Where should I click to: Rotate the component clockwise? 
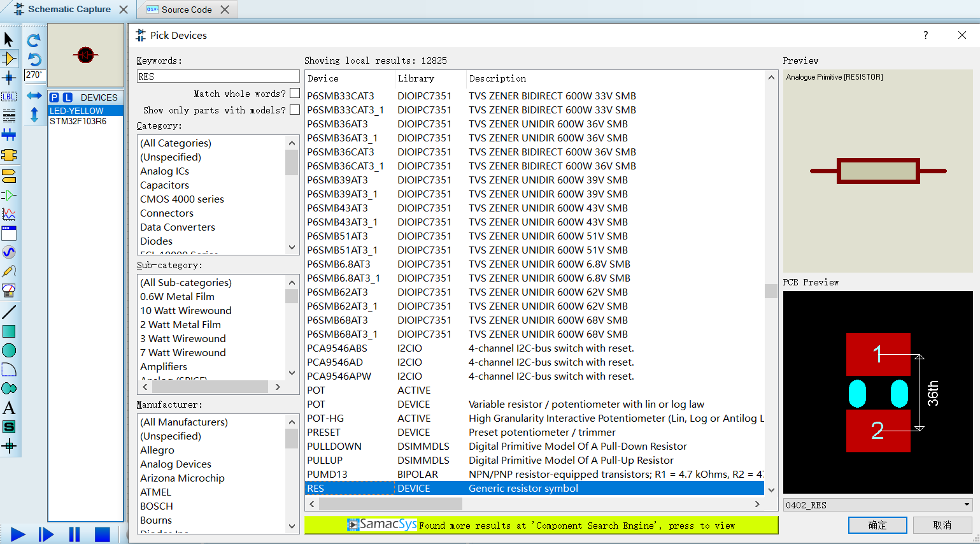tap(34, 40)
